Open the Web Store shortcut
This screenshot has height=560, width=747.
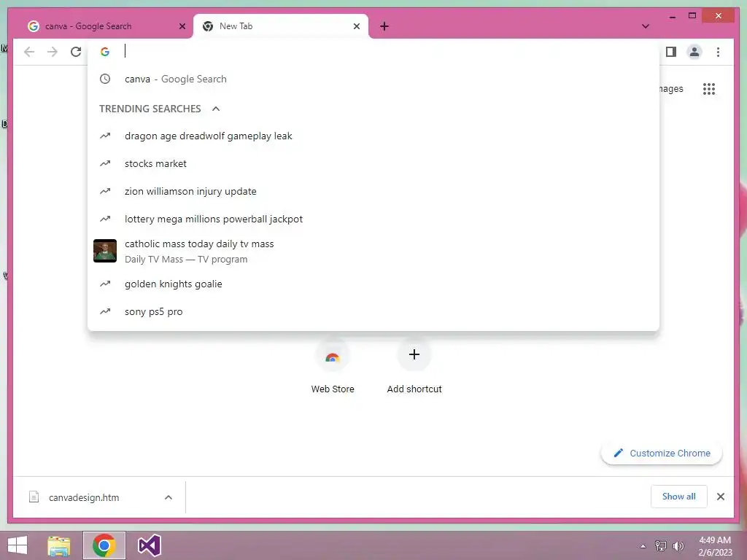coord(333,367)
